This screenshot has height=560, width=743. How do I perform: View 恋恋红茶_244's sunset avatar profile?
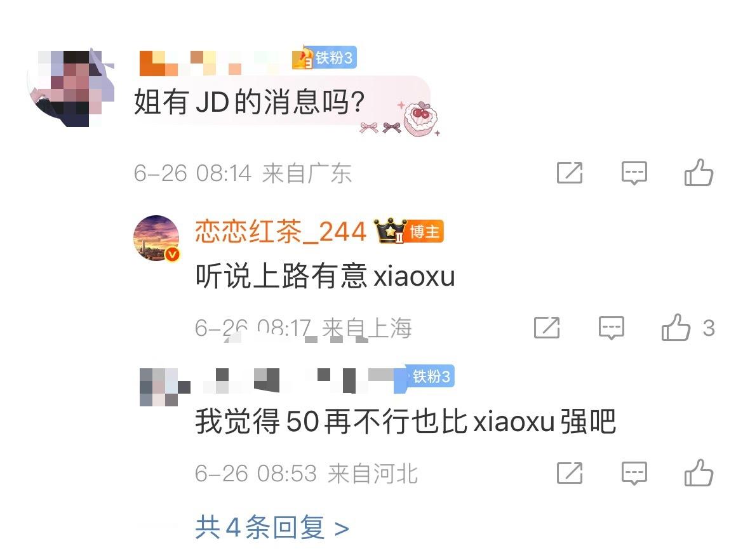click(156, 238)
